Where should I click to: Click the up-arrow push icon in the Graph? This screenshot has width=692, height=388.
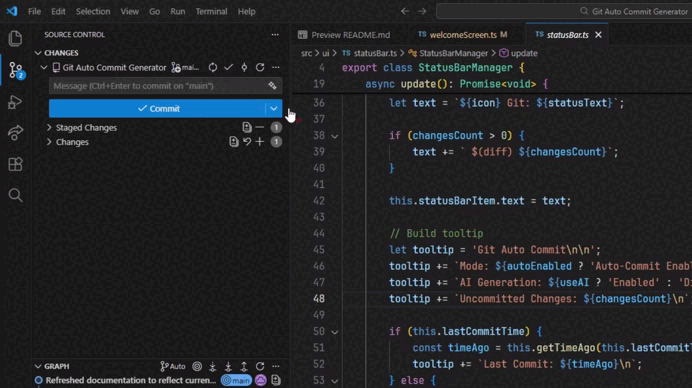[244, 366]
